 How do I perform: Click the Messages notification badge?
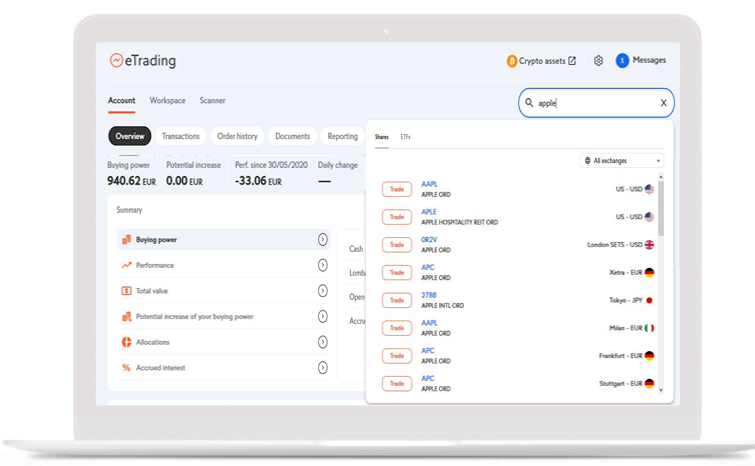(x=622, y=61)
